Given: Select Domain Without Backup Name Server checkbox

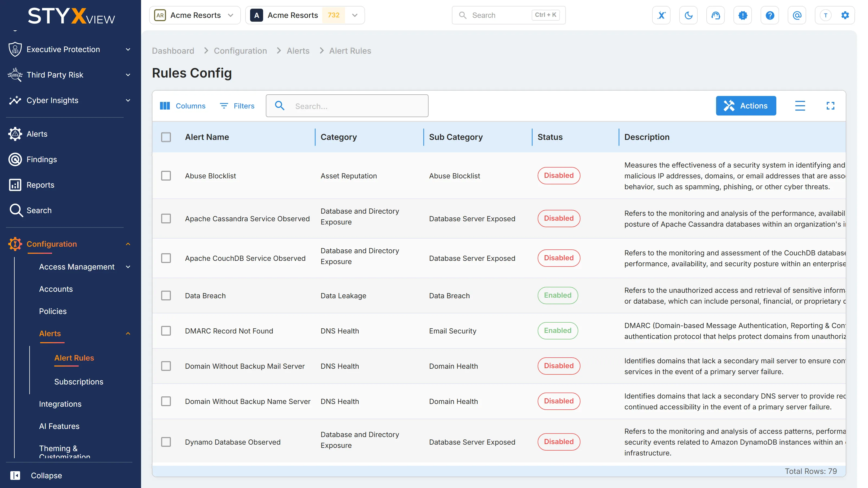Looking at the screenshot, I should 166,401.
